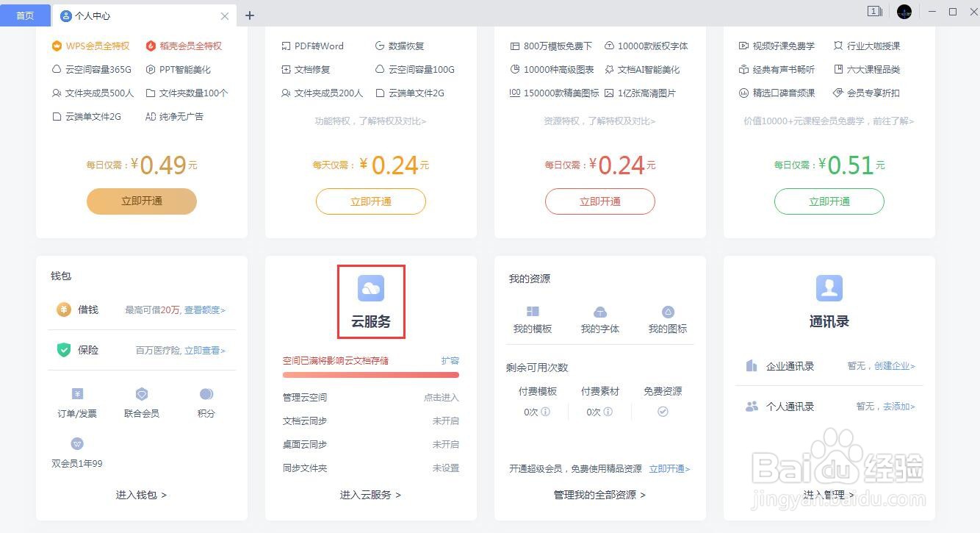Switch to the 首页 tab
Screen dimensions: 980x533
tap(25, 15)
